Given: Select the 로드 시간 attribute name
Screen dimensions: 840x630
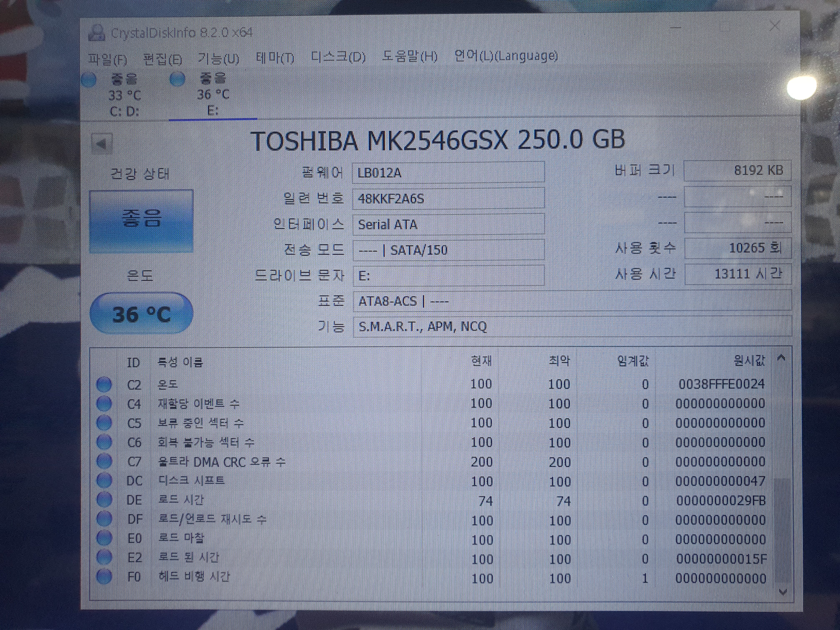Looking at the screenshot, I should (x=181, y=500).
